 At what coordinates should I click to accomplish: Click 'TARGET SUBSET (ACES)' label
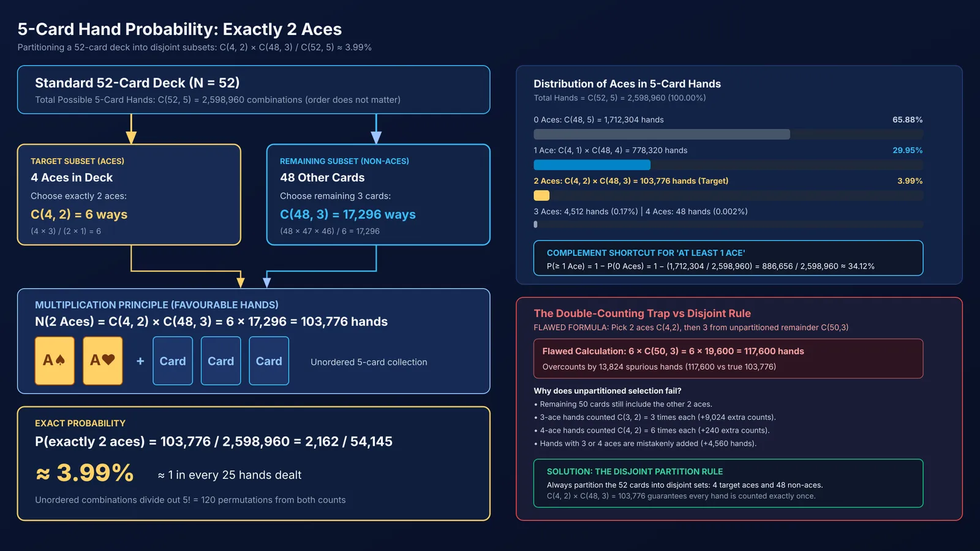pyautogui.click(x=77, y=161)
